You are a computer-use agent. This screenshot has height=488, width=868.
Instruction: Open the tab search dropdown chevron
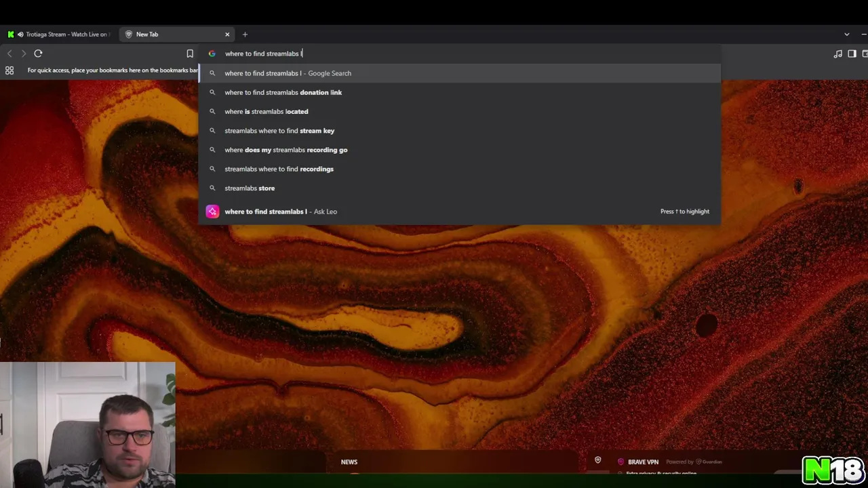[x=846, y=35]
